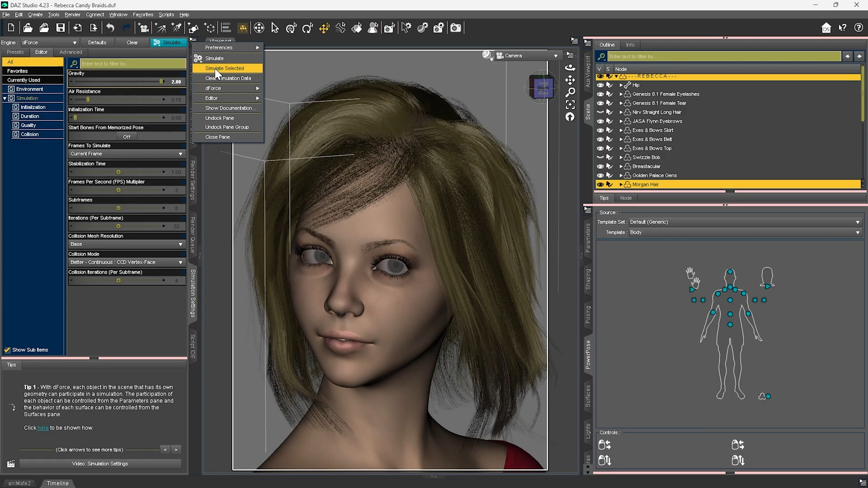Select the Rotate tool icon

coord(307,28)
